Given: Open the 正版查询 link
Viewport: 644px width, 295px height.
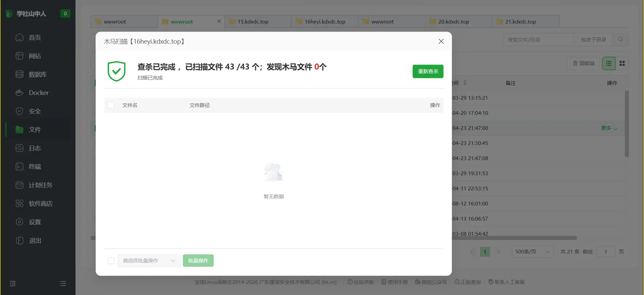Looking at the screenshot, I should click(468, 282).
